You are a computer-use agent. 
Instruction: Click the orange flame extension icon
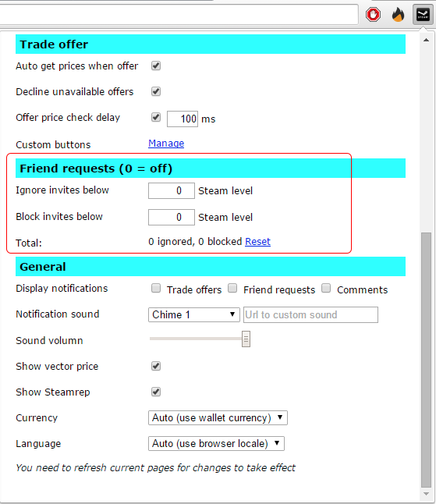point(398,15)
